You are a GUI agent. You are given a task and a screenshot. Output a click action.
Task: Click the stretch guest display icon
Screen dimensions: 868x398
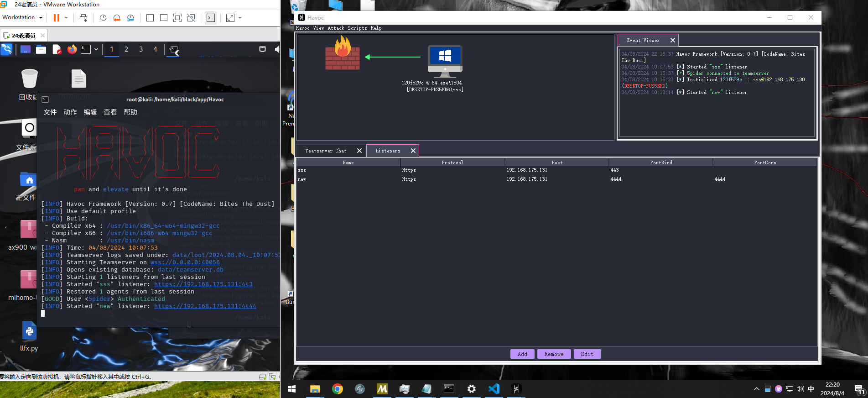(230, 18)
